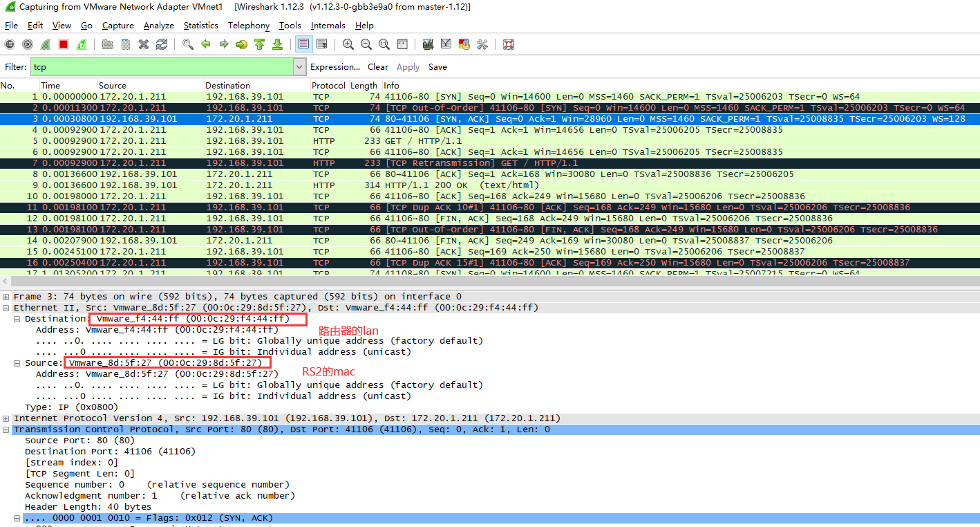Save the current filter
Viewport: 980px width, 527px height.
point(437,67)
